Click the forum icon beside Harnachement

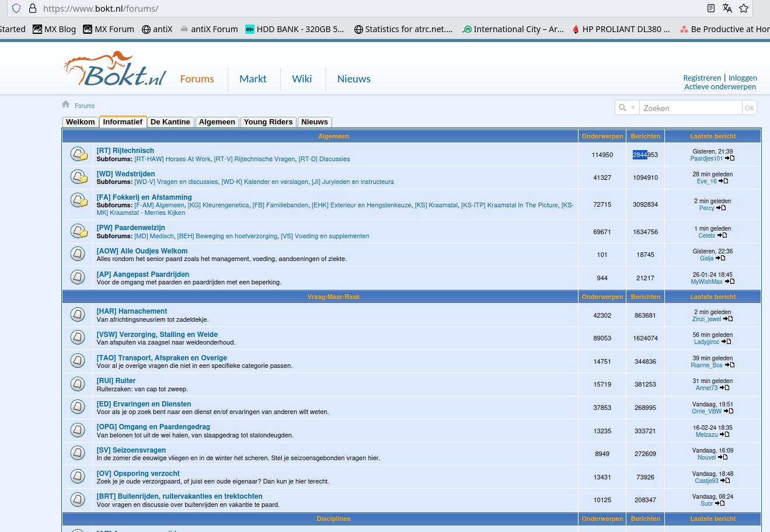(78, 315)
